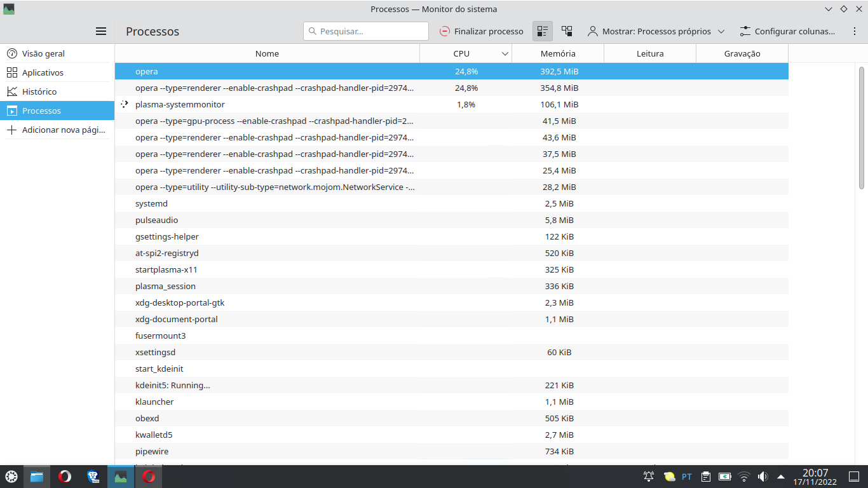Open Wi-Fi network tray icon
868x488 pixels.
(x=744, y=477)
